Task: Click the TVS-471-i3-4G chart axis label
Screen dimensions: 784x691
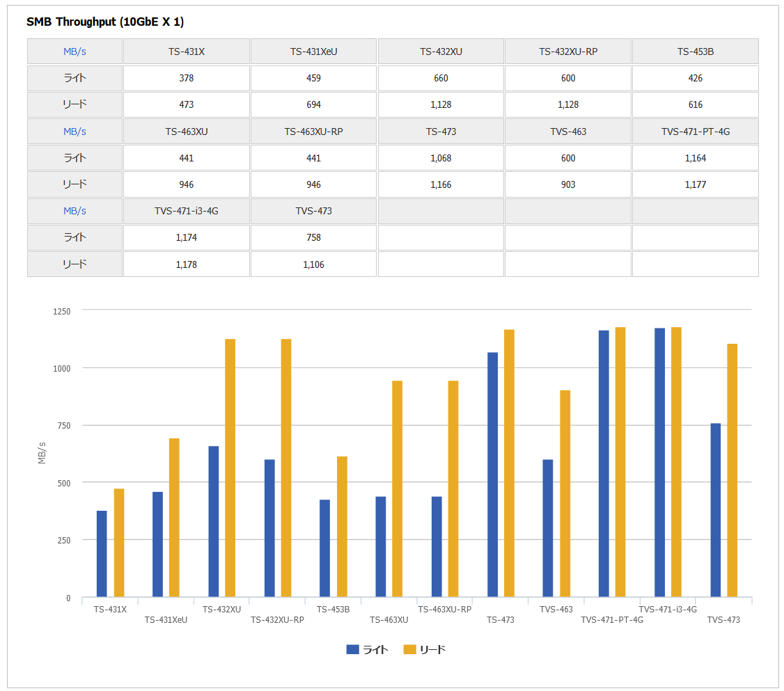Action: click(668, 609)
